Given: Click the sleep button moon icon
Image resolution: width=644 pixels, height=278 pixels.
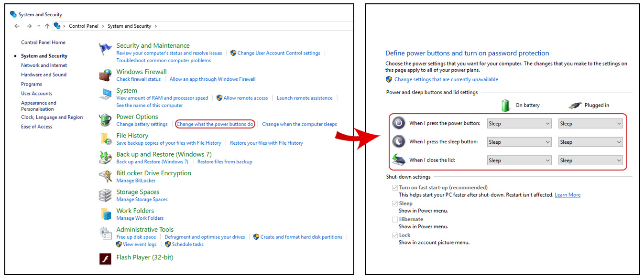Looking at the screenshot, I should pos(399,141).
